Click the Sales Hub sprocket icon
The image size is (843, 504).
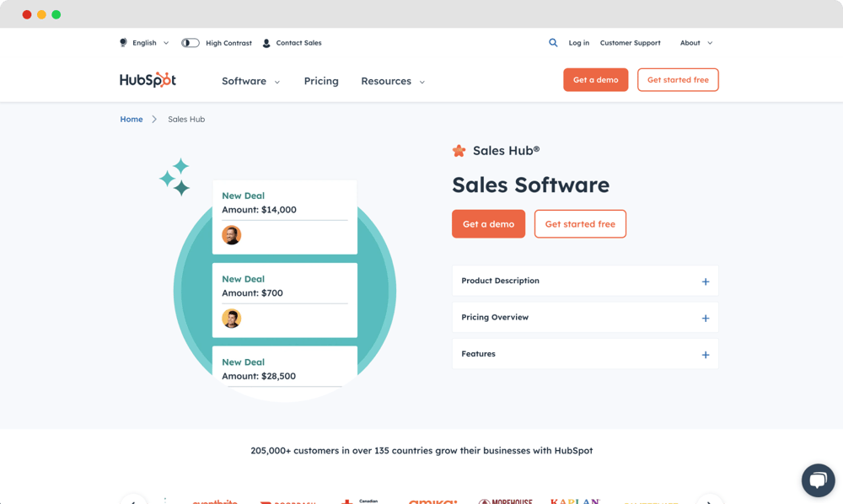pyautogui.click(x=459, y=150)
